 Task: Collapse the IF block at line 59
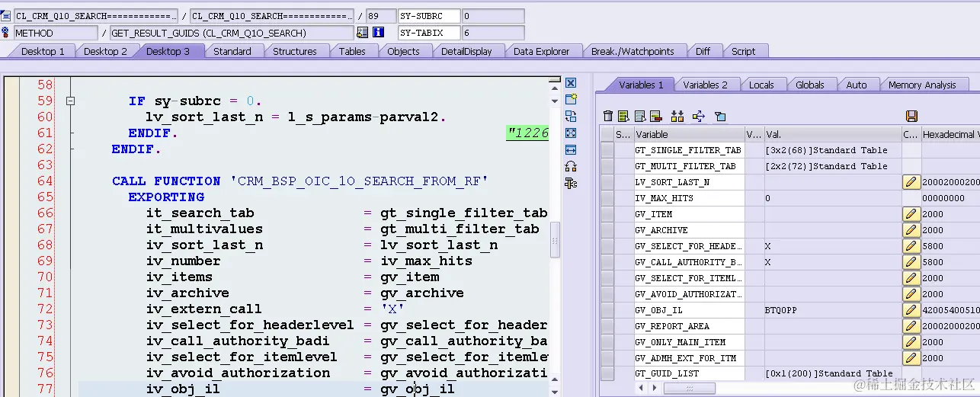(x=70, y=101)
